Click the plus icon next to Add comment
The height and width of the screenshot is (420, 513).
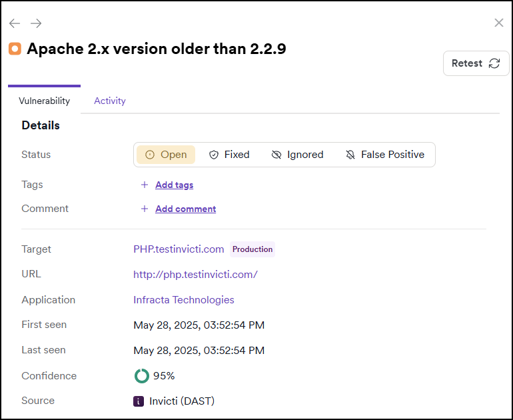(145, 209)
